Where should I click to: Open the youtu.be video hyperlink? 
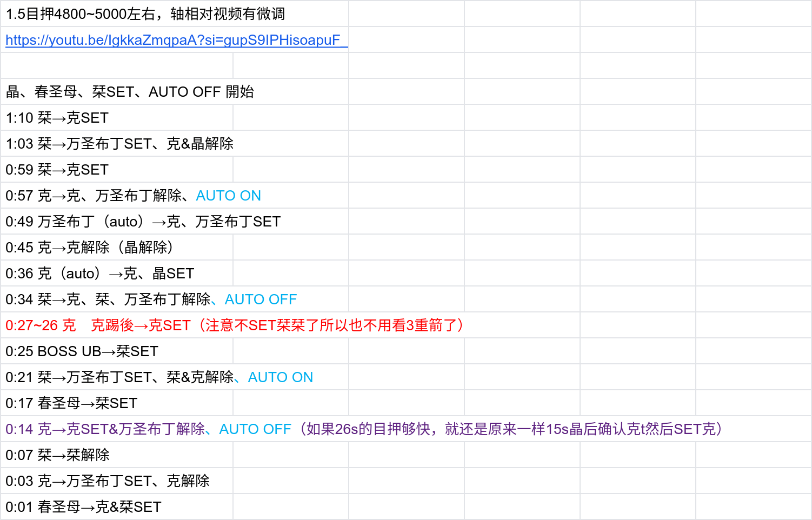[x=173, y=40]
